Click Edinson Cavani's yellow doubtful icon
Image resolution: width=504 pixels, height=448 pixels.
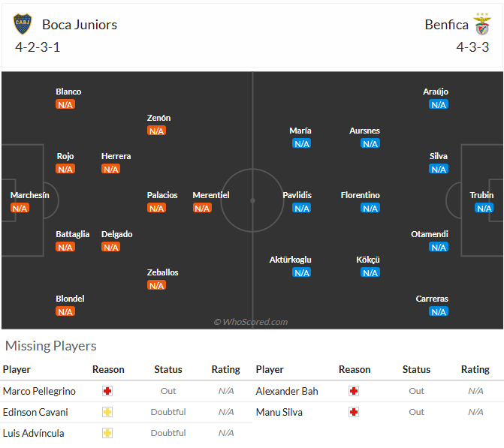[x=107, y=412]
